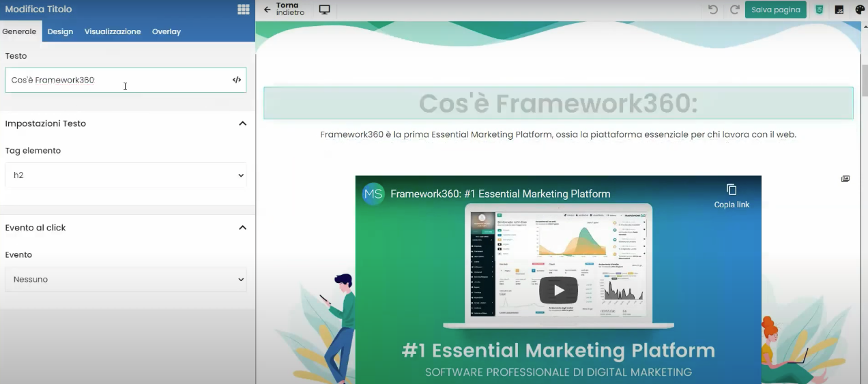Open the CSS editor icon

click(x=819, y=10)
